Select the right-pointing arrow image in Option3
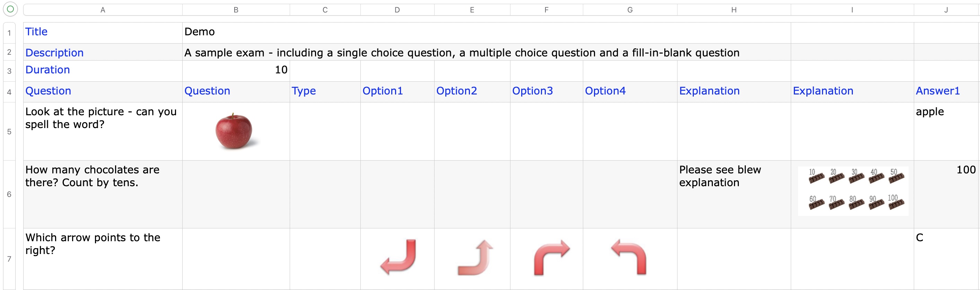 tap(551, 257)
